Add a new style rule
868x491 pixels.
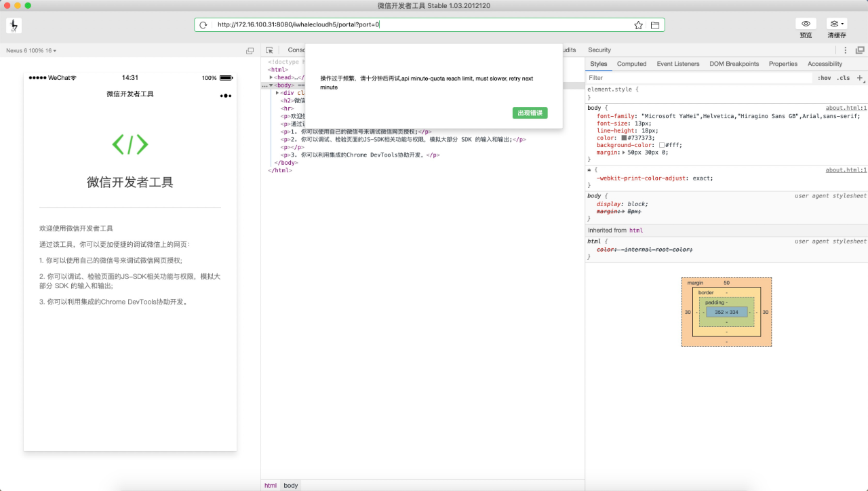[861, 78]
